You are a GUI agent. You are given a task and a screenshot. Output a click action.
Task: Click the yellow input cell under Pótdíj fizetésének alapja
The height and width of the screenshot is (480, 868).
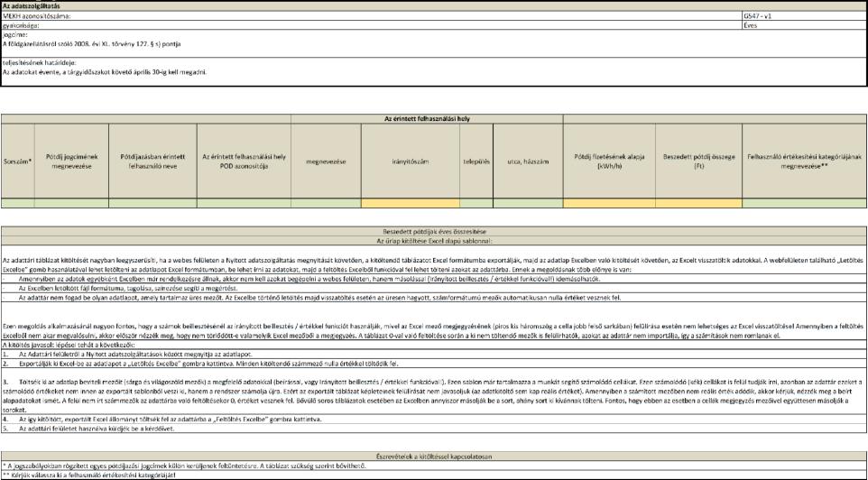609,203
